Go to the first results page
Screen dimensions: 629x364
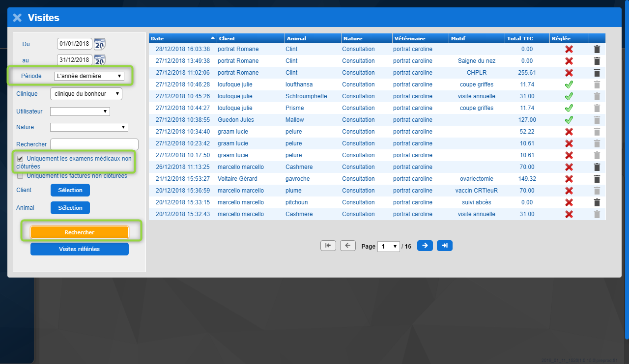click(x=328, y=246)
